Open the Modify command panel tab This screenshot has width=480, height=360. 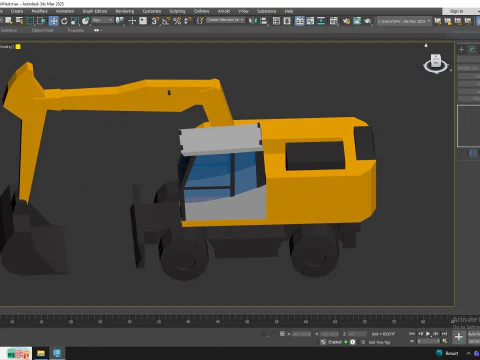(472, 49)
